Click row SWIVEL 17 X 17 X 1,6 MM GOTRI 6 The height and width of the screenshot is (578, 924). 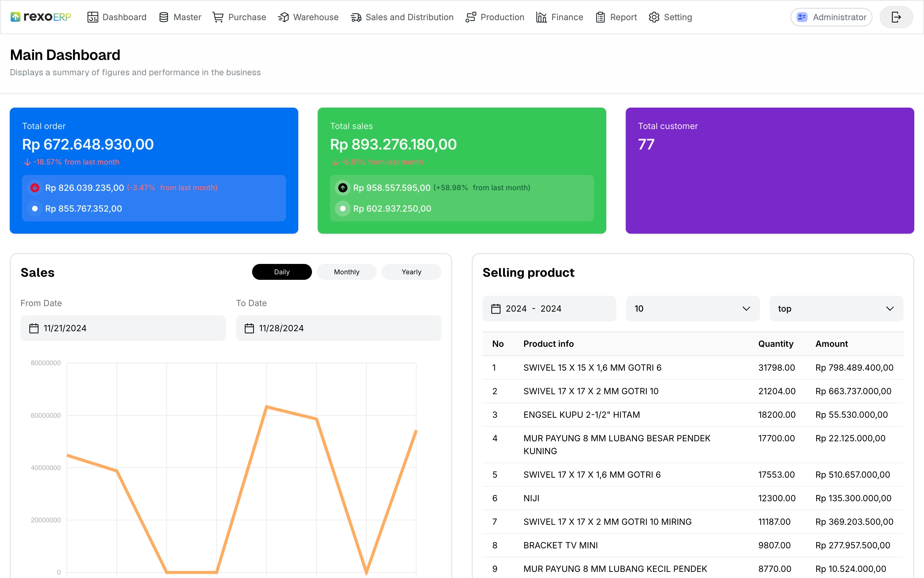click(x=693, y=475)
